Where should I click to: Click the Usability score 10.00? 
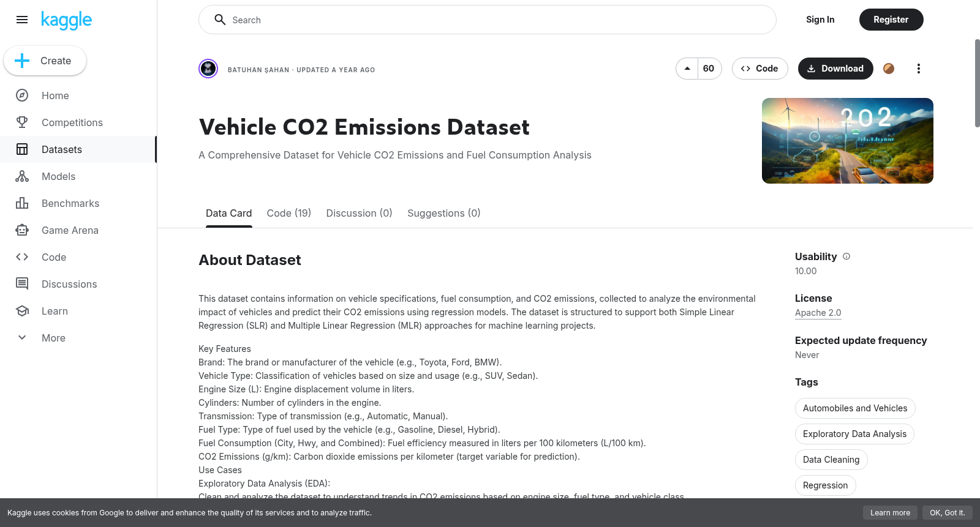(x=806, y=271)
